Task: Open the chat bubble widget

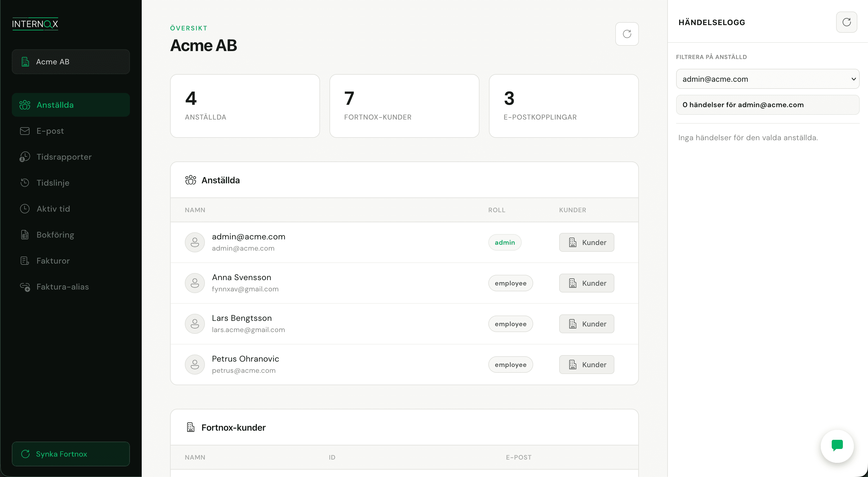Action: (837, 446)
